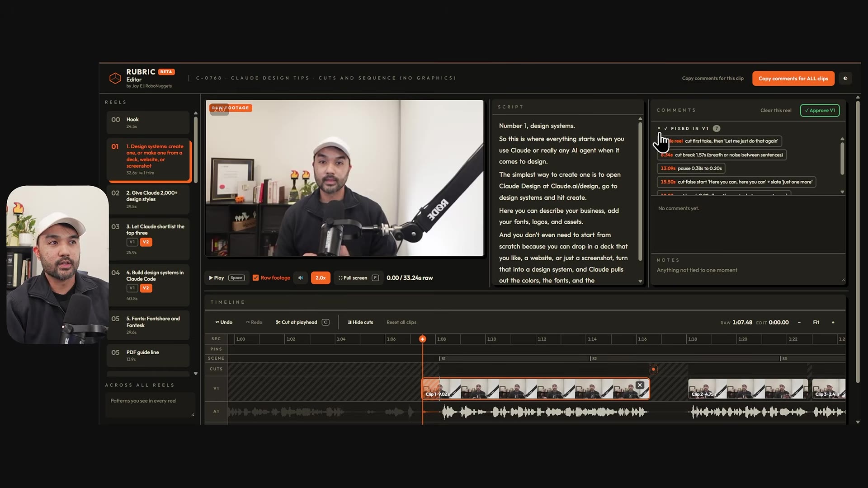868x488 pixels.
Task: Click the orange cut marker dot
Action: 653,369
